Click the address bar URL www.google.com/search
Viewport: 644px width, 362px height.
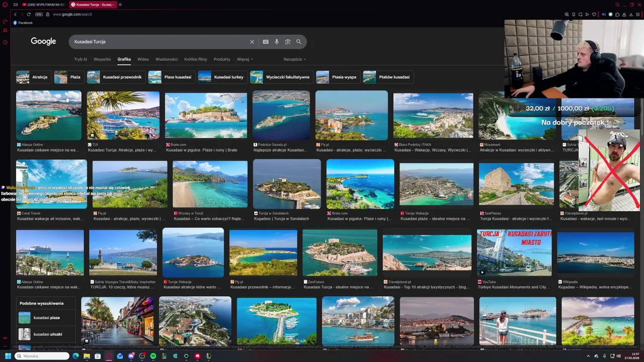click(x=72, y=14)
